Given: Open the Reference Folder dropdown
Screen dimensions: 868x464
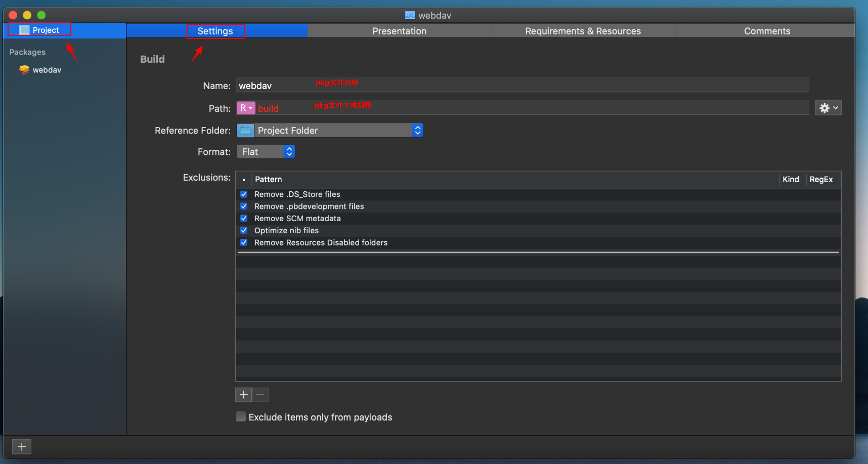Looking at the screenshot, I should [x=330, y=131].
